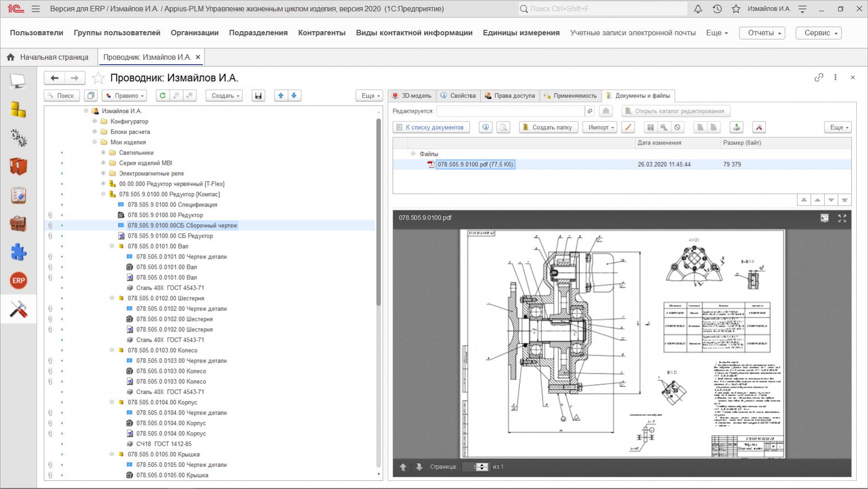This screenshot has width=868, height=489.
Task: Switch to the Права доступа tab
Action: point(510,96)
